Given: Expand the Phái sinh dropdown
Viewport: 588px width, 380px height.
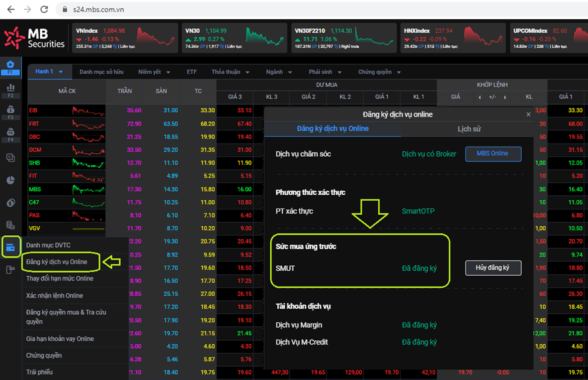Looking at the screenshot, I should pyautogui.click(x=340, y=72).
